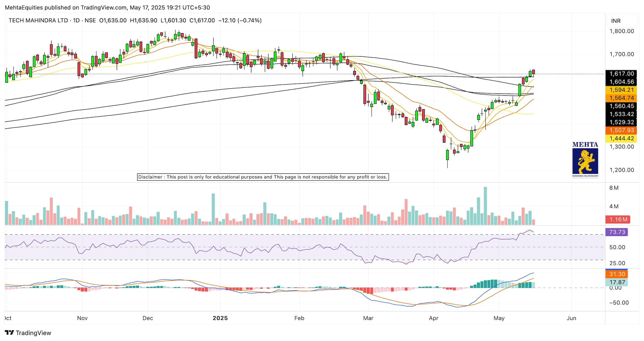The width and height of the screenshot is (644, 341).
Task: Click the disclaimer text box
Action: pyautogui.click(x=263, y=177)
